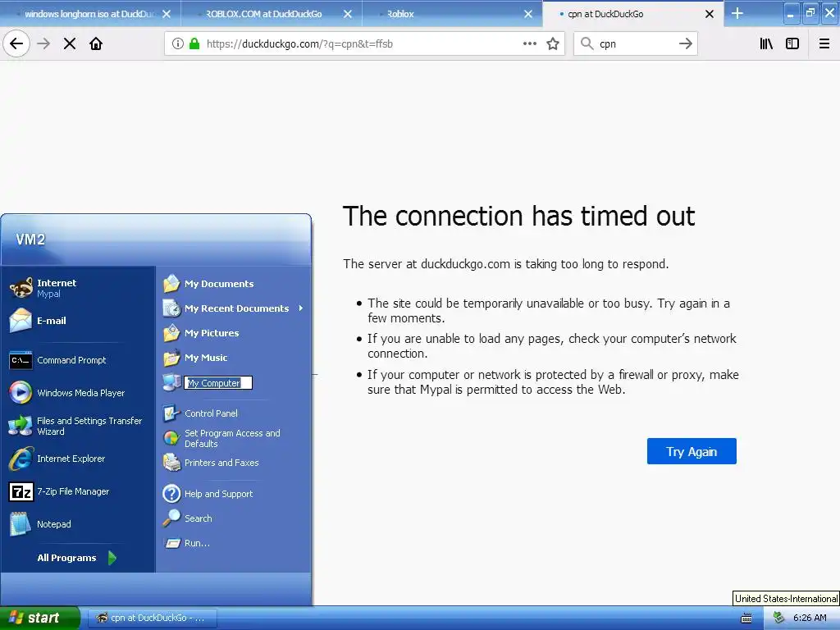
Task: Open the Library icon in toolbar
Action: (x=766, y=44)
